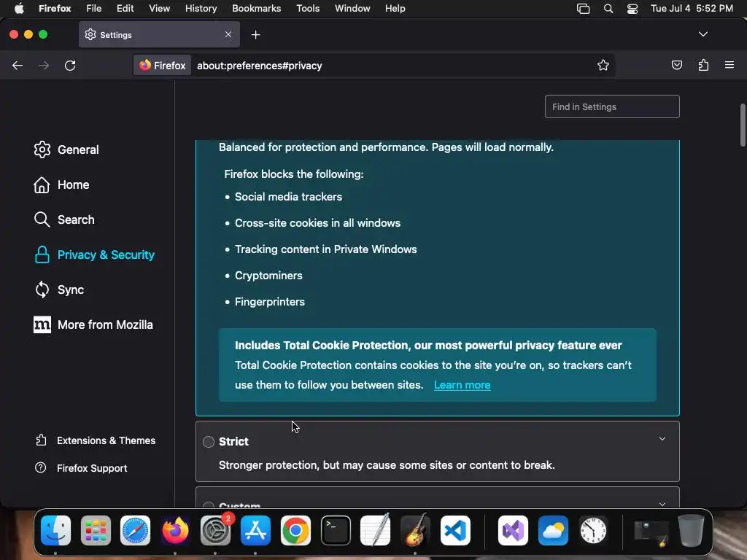This screenshot has height=560, width=747.
Task: Open TextEdit from the Dock
Action: coord(376,530)
